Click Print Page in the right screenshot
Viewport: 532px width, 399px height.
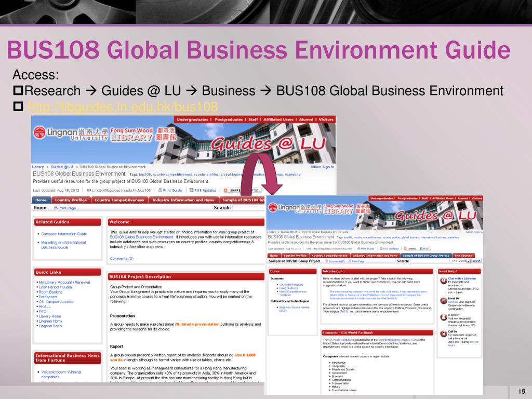pyautogui.click(x=356, y=261)
